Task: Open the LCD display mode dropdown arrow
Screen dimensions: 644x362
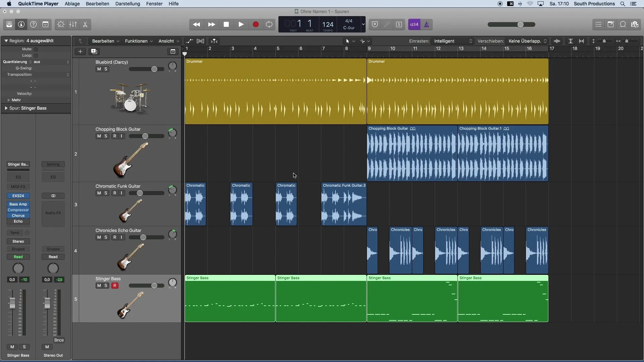Action: point(363,24)
